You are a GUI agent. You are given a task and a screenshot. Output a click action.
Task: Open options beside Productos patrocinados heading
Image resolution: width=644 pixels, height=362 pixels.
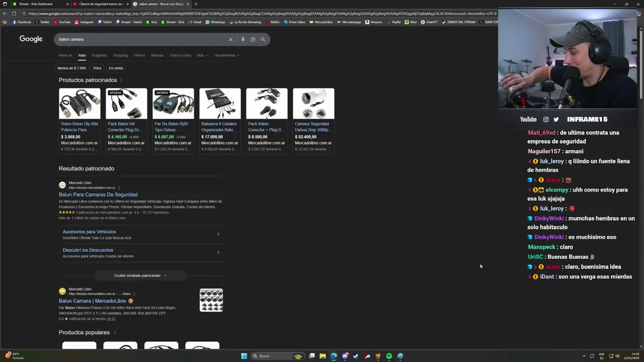point(121,80)
